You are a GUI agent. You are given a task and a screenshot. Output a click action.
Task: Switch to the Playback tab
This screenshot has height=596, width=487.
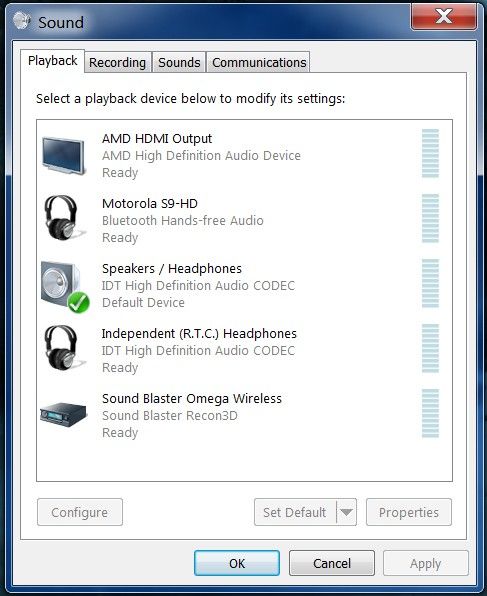[52, 61]
